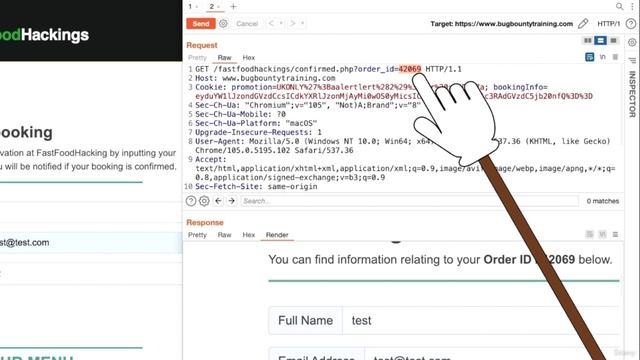
Task: Click the order_id value 42069 in request
Action: pos(409,69)
